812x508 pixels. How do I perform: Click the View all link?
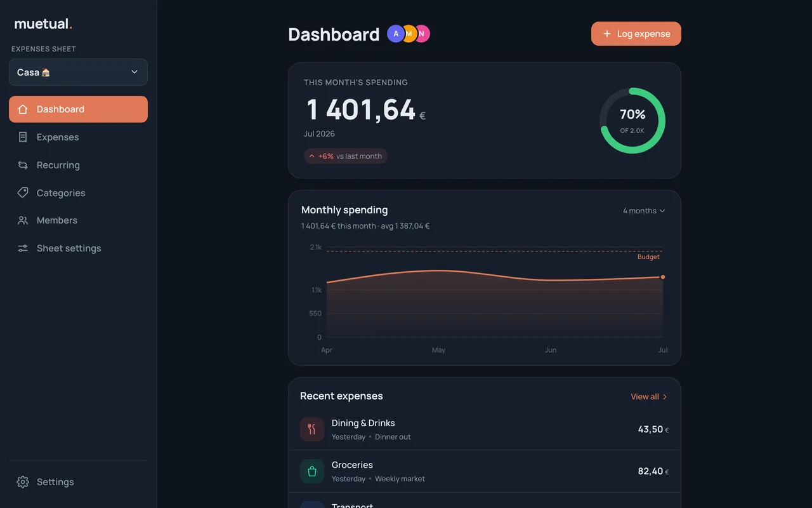click(x=649, y=397)
